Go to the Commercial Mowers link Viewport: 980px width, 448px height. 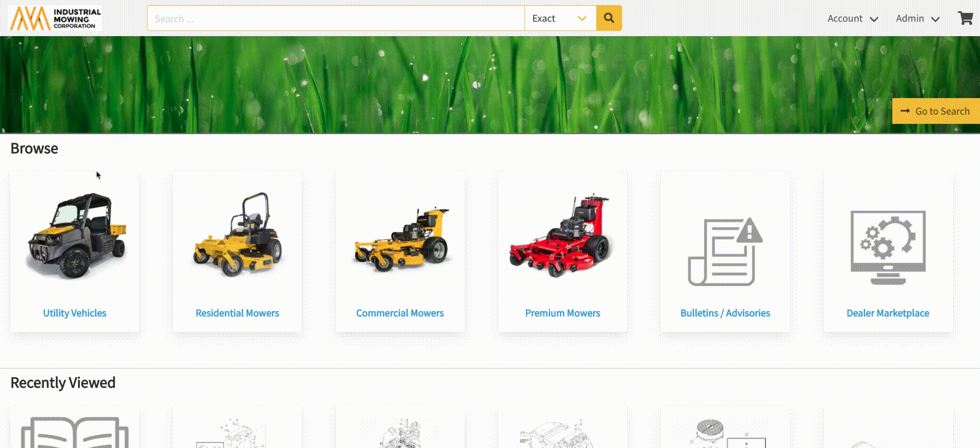(x=400, y=313)
